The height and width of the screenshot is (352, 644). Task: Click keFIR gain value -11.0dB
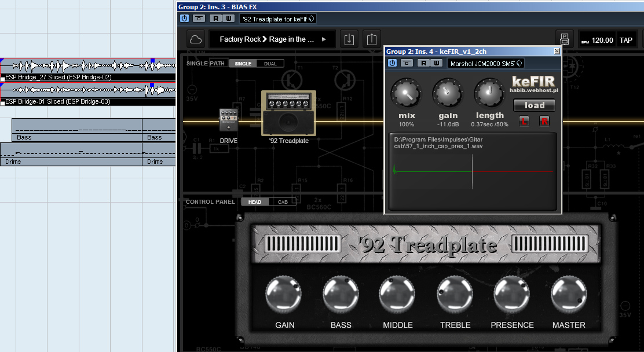click(448, 124)
